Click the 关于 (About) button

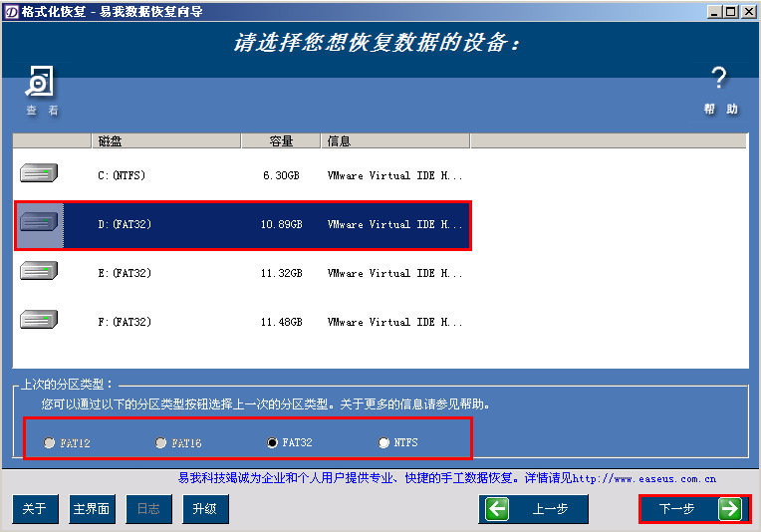(x=36, y=509)
